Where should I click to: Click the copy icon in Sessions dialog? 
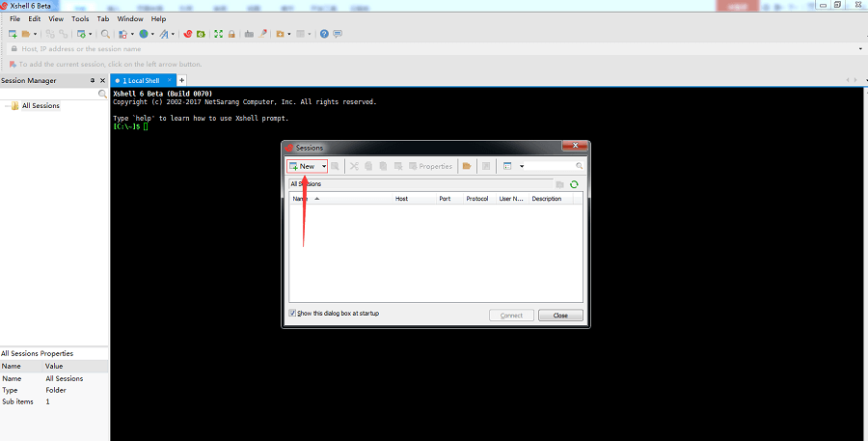click(368, 166)
